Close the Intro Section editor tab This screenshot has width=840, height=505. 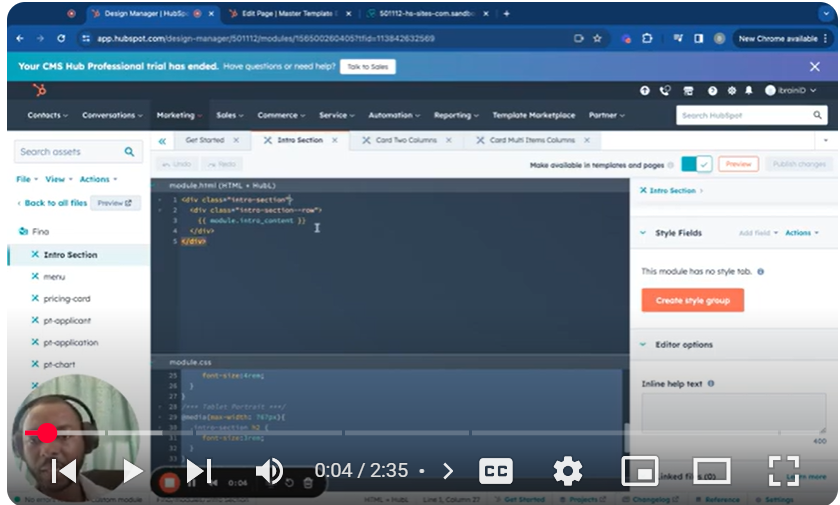pyautogui.click(x=335, y=140)
